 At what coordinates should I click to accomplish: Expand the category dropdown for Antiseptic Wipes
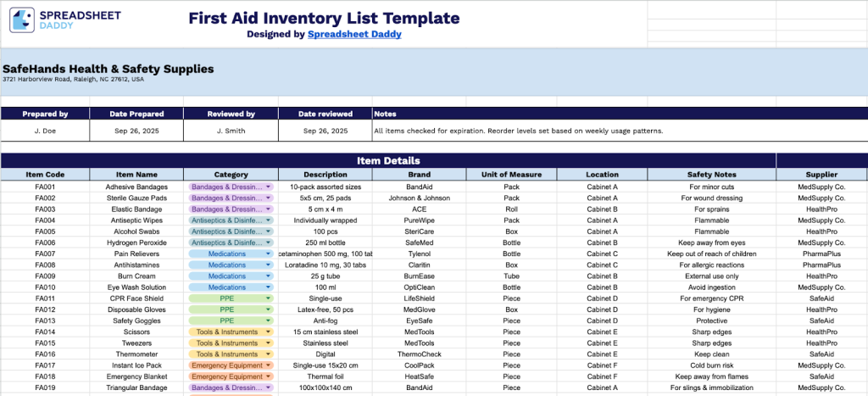(269, 220)
